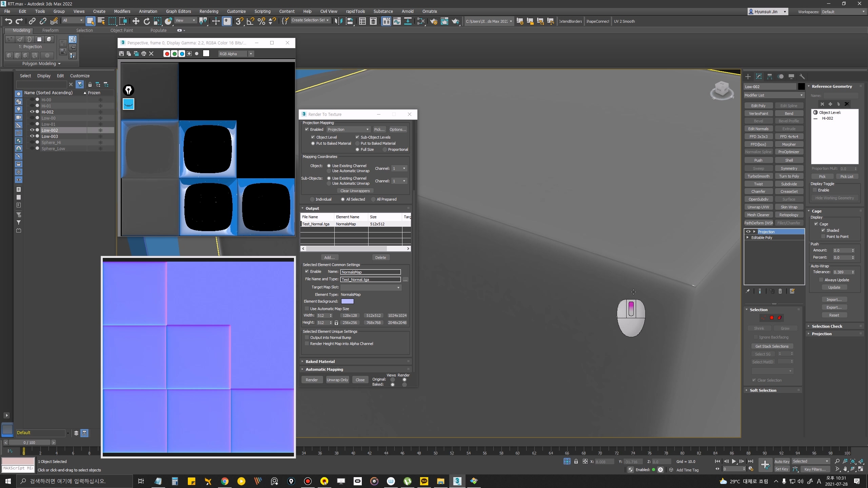Click the 1024x1024 size preset button
Image resolution: width=868 pixels, height=488 pixels.
397,316
